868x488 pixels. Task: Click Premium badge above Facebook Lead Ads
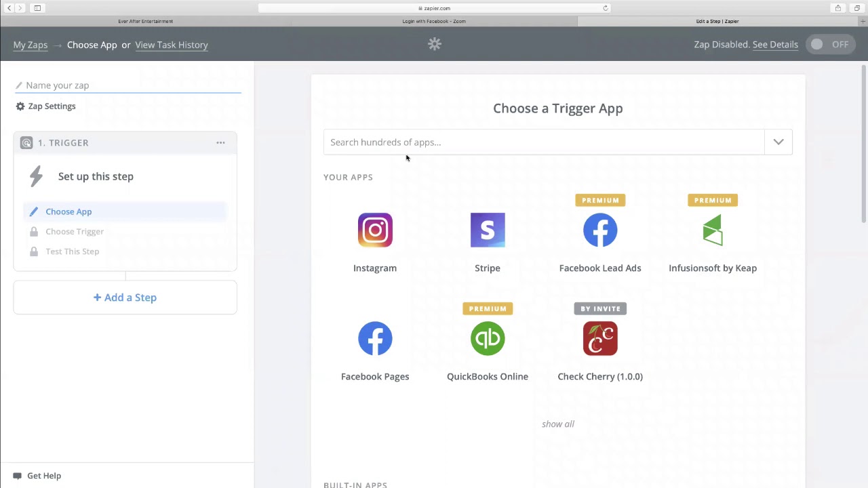click(600, 201)
